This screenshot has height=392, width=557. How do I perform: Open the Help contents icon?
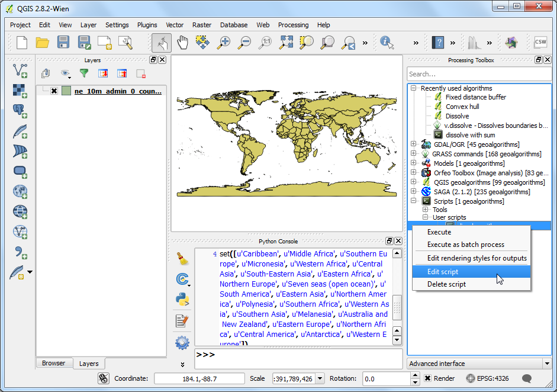click(x=437, y=43)
